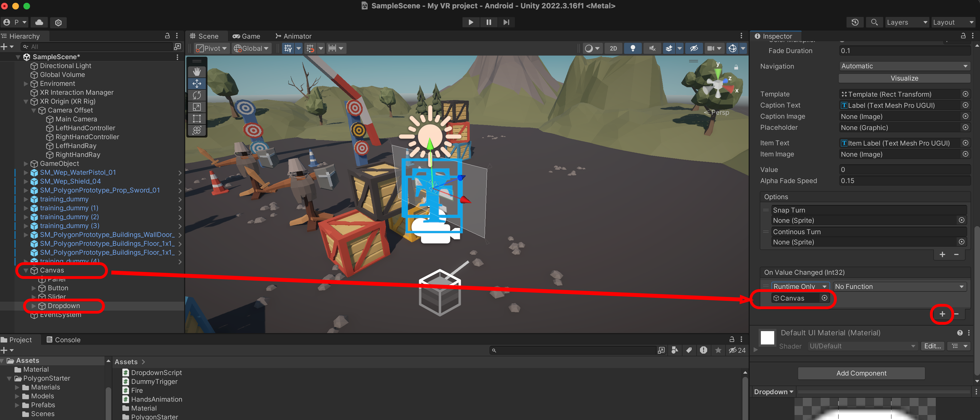This screenshot has width=980, height=420.
Task: Select the Rect transform tool
Action: pos(197,119)
